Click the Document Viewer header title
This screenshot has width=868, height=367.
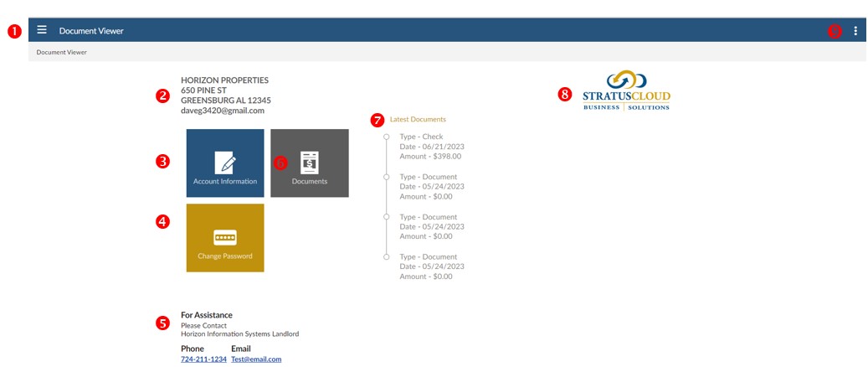tap(90, 31)
